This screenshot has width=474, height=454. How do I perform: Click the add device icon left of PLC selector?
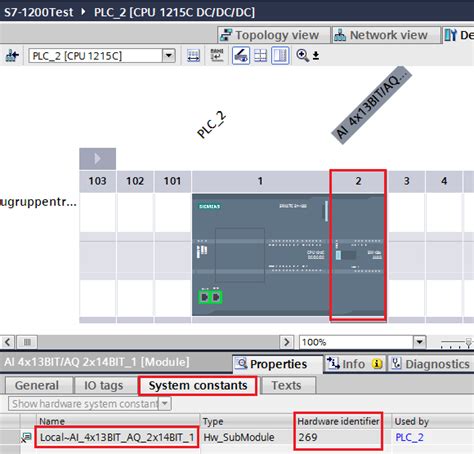coord(12,55)
